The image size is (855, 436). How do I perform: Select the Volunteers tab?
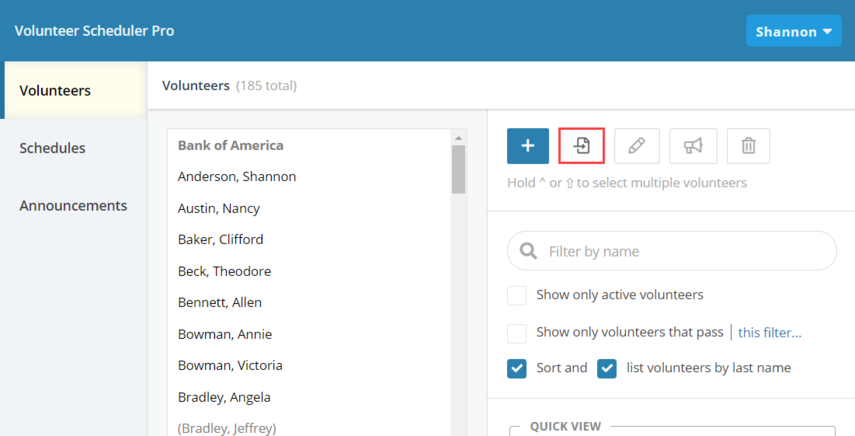pos(55,90)
